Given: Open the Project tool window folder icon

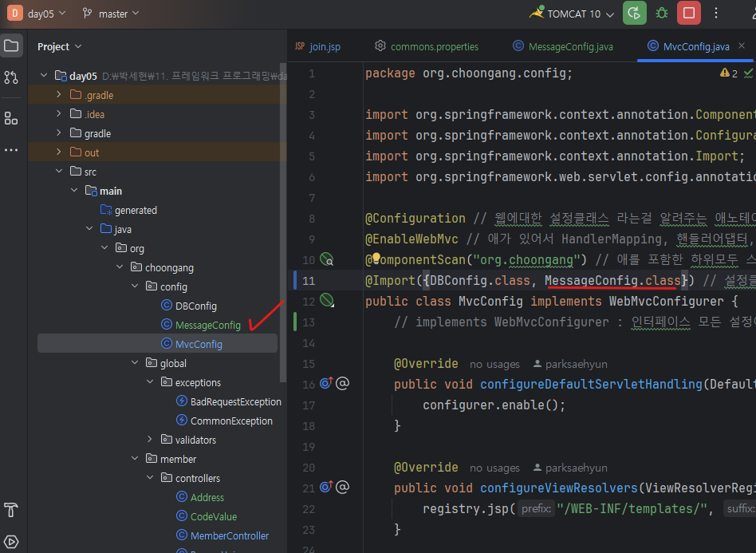Looking at the screenshot, I should (x=11, y=45).
